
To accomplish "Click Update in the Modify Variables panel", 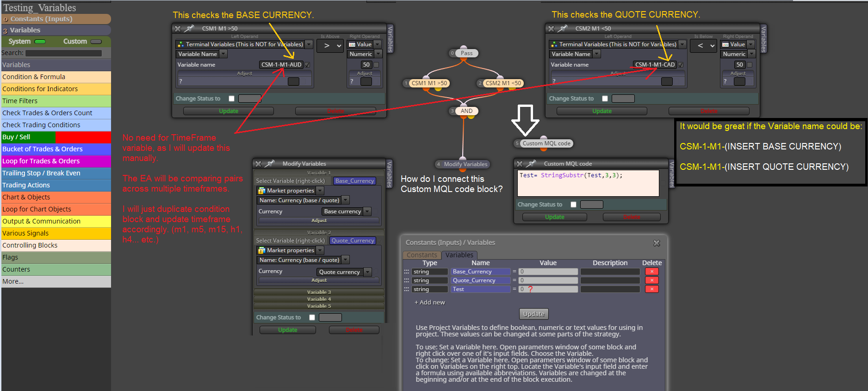I will click(288, 330).
